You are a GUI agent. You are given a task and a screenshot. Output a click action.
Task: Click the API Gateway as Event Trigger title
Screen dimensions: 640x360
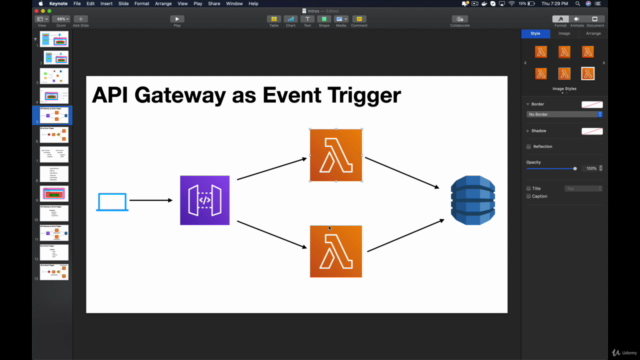(x=247, y=95)
